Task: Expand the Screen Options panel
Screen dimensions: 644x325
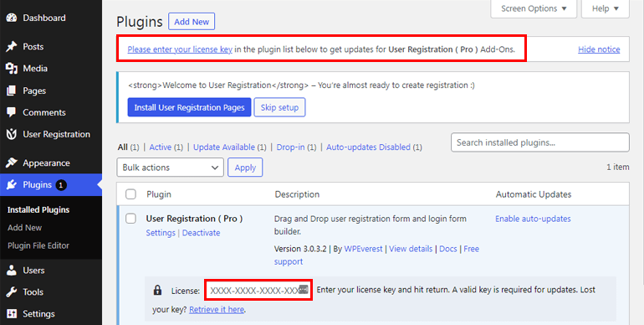Action: tap(534, 8)
